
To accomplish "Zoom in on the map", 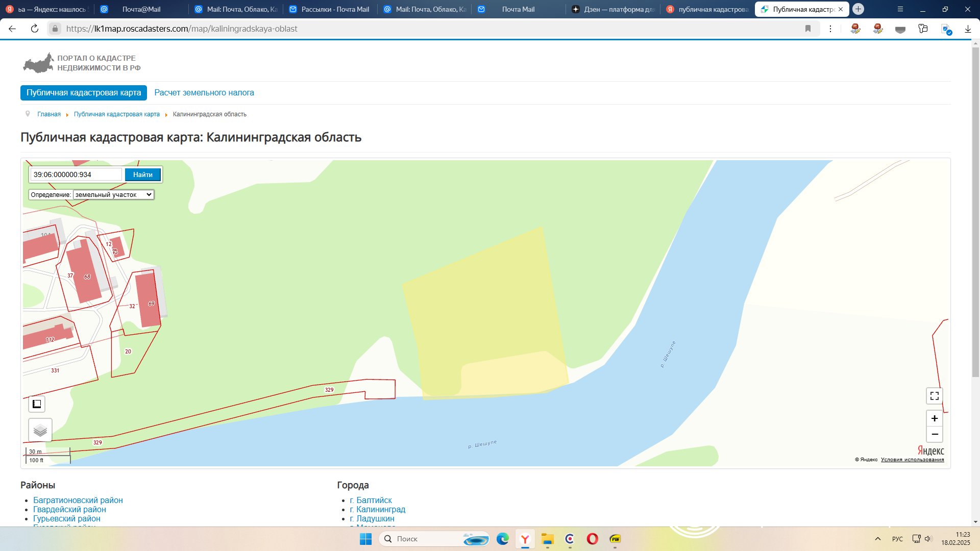I will point(934,418).
